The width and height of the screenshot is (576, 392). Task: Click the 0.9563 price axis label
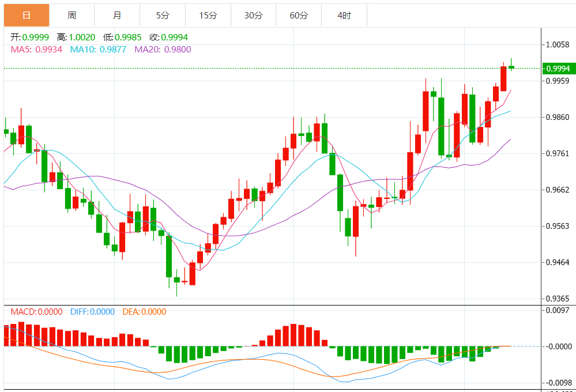click(558, 226)
